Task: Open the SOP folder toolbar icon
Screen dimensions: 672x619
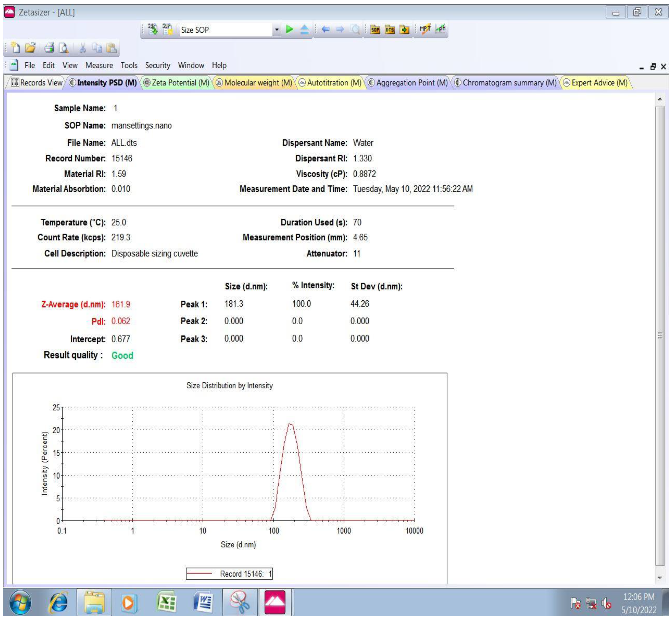Action: click(375, 30)
